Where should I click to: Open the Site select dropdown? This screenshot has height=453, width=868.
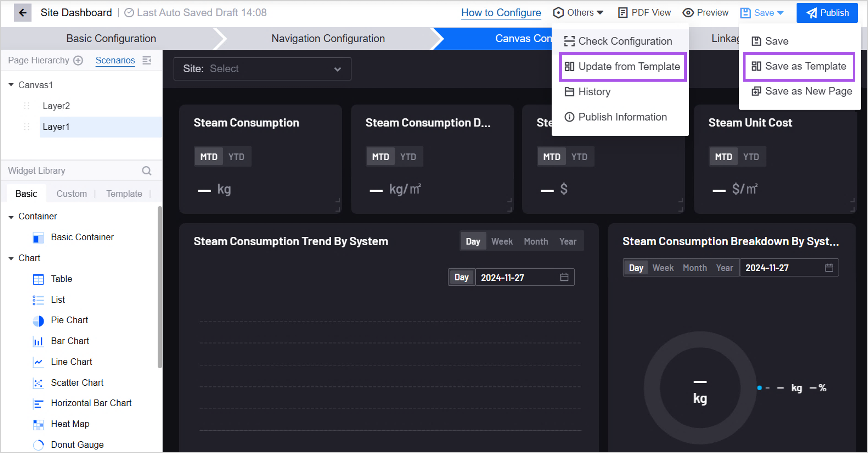262,69
